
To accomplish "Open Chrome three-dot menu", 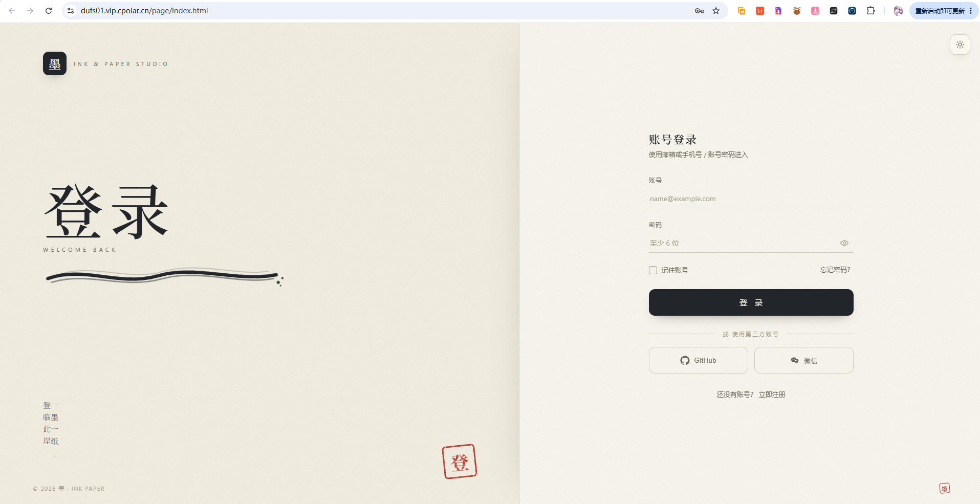I will click(x=971, y=11).
